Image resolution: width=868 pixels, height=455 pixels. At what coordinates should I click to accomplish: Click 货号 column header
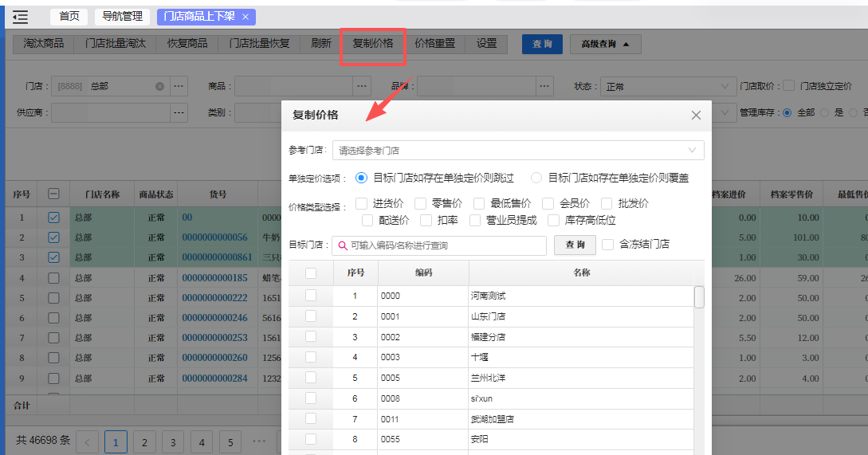pos(218,194)
